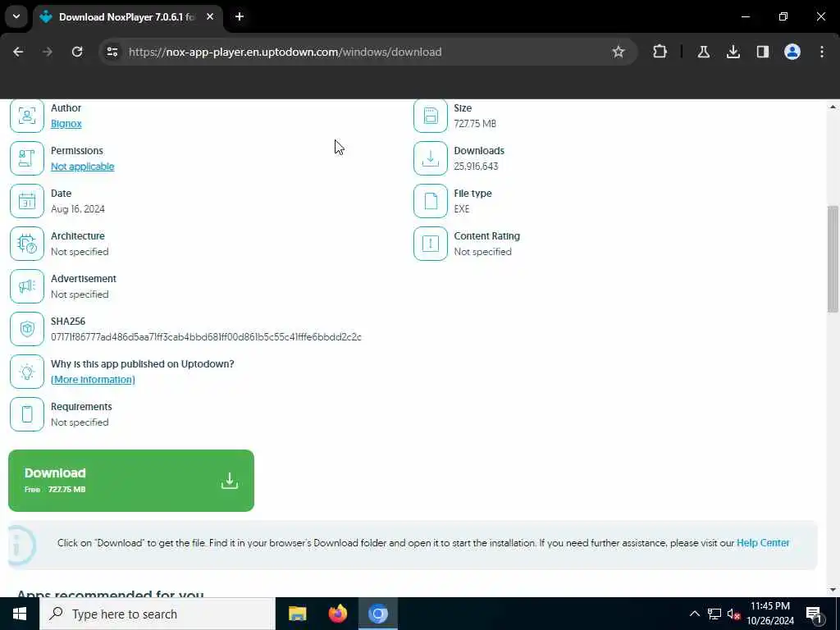This screenshot has width=840, height=630.
Task: Open the Chrome profile avatar
Action: coord(792,52)
